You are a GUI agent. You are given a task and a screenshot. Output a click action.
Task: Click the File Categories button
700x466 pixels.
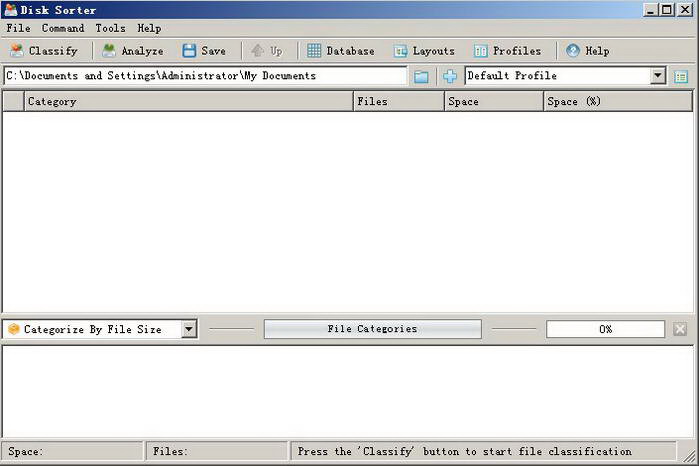click(372, 329)
